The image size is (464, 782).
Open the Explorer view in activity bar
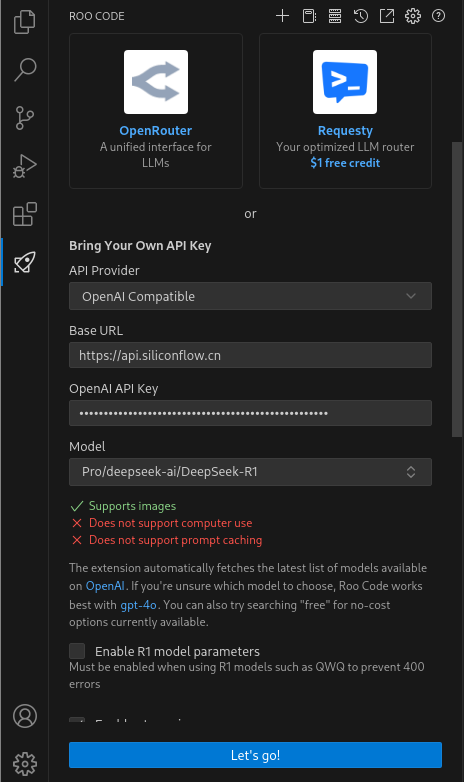pos(24,22)
